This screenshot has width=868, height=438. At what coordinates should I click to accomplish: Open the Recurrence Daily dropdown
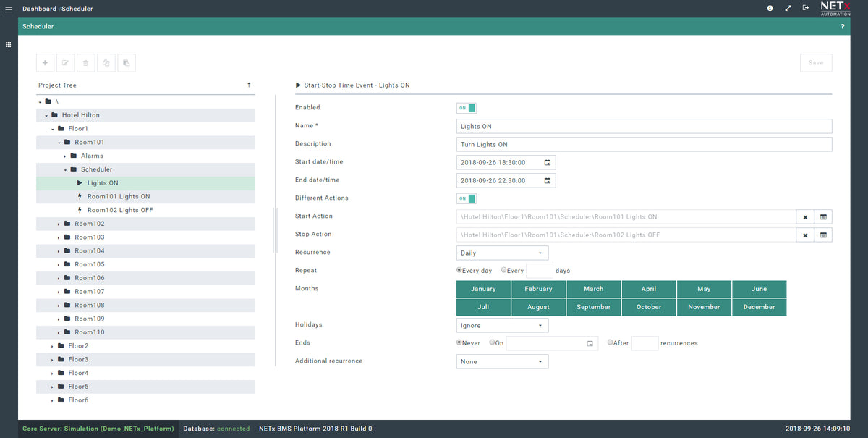[x=502, y=253]
